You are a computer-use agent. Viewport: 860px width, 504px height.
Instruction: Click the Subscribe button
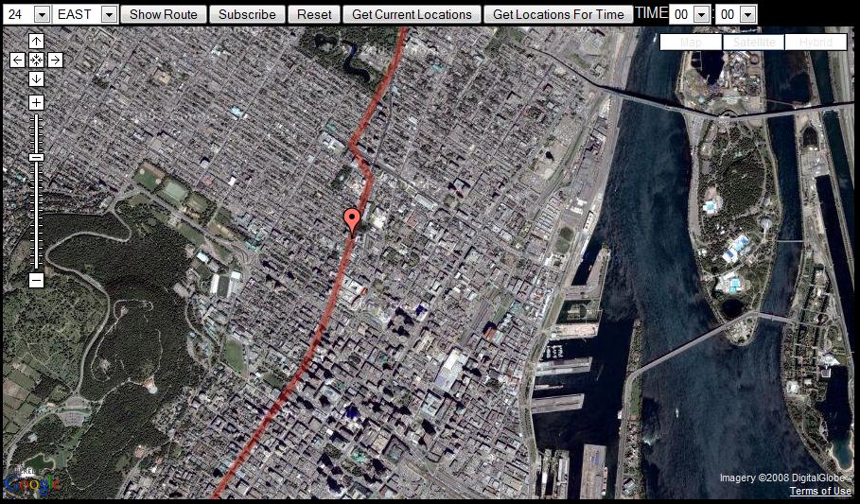pos(247,14)
